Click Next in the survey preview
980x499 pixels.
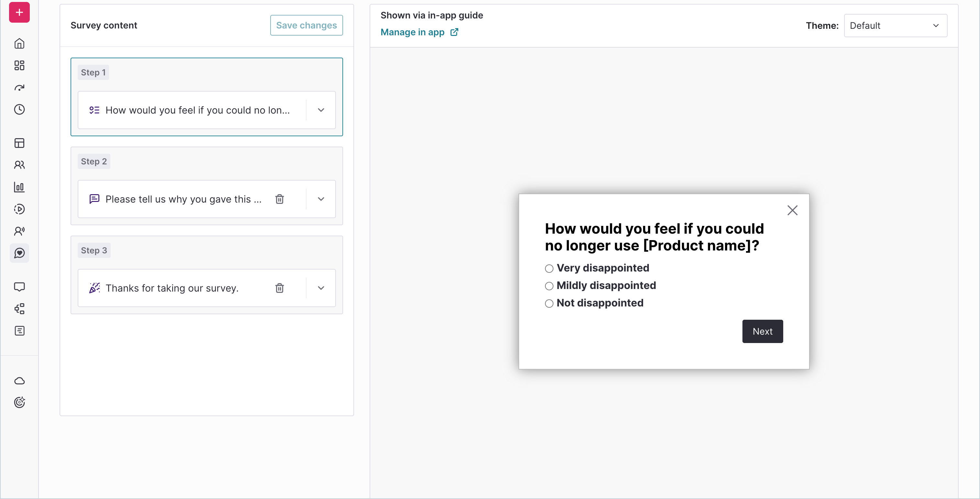[763, 331]
